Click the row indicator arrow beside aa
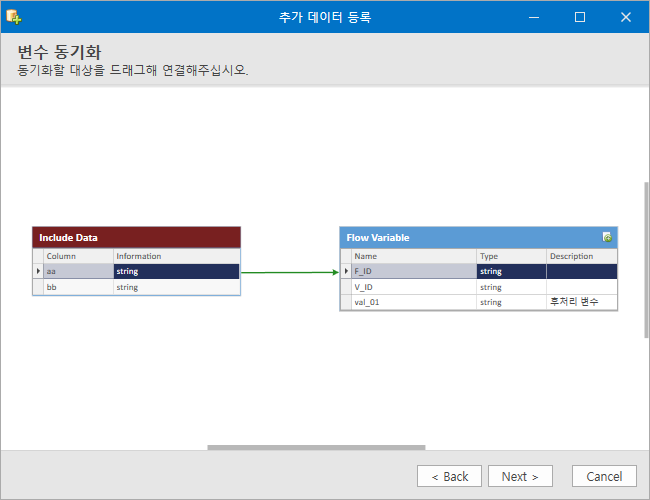Screen dimensions: 650x500 pos(38,271)
